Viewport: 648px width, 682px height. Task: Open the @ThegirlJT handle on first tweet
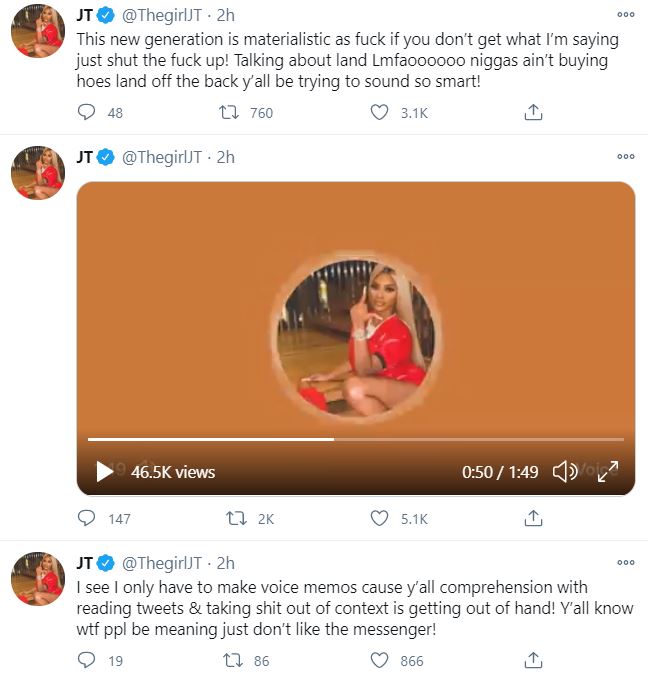click(162, 15)
